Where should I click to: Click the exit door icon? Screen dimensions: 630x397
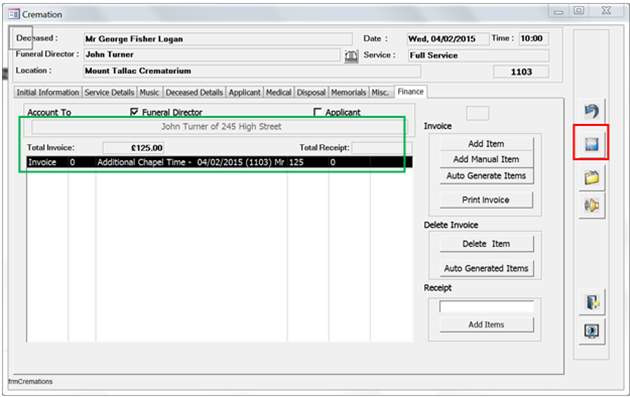point(592,302)
